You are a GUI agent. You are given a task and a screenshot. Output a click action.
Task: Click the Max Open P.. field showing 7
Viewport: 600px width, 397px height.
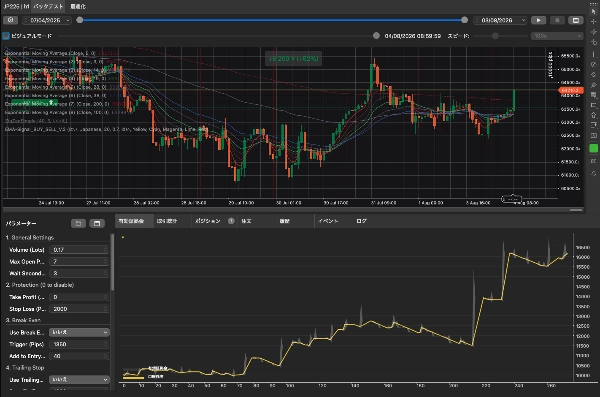click(x=79, y=261)
